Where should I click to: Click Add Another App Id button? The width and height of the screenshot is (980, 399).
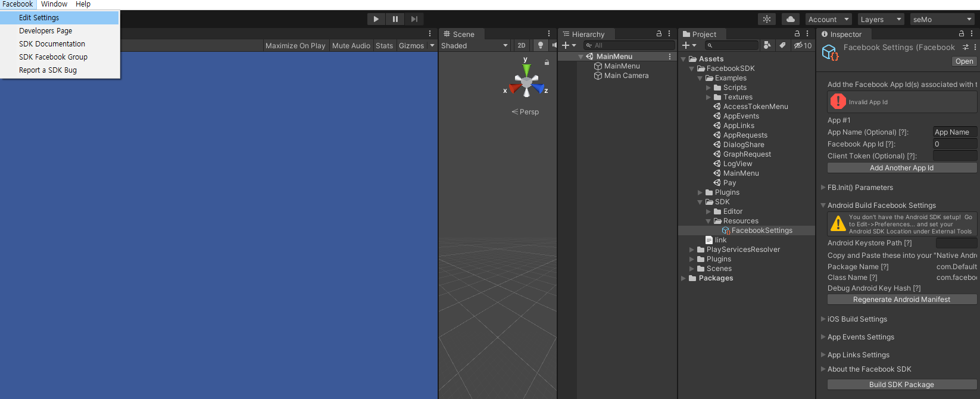point(901,168)
